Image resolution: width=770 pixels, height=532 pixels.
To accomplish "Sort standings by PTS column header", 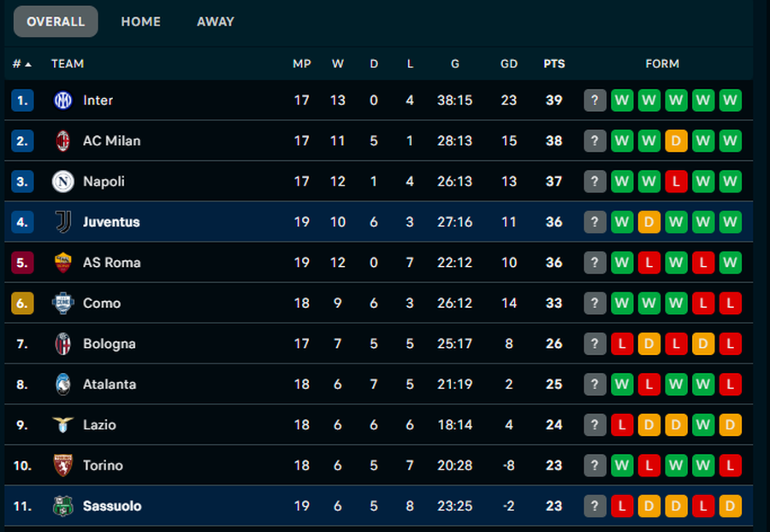I will (x=554, y=63).
